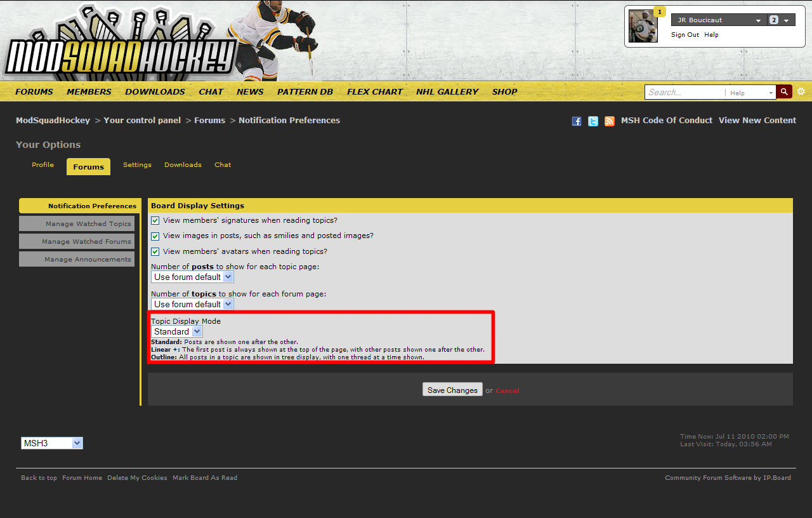
Task: Open the MSH3 skin selector dropdown
Action: point(52,443)
